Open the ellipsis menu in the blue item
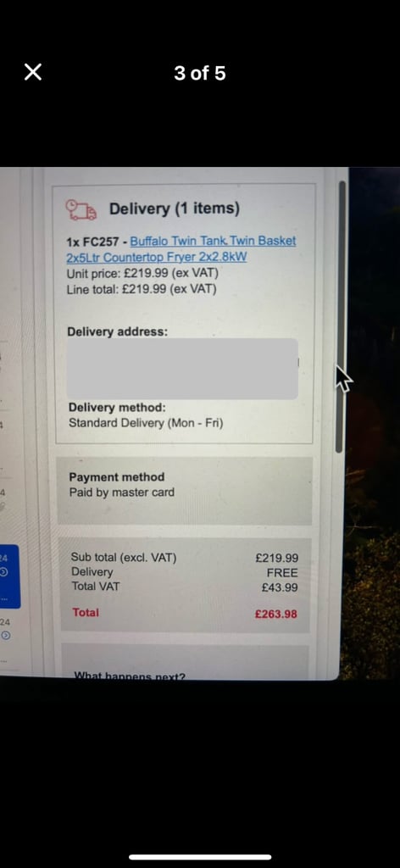Image resolution: width=400 pixels, height=868 pixels. coord(3,599)
